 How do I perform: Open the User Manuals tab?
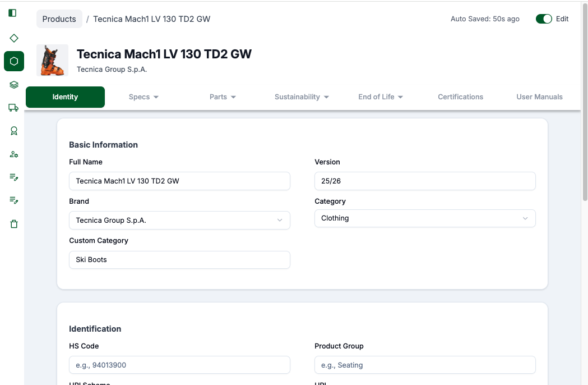coord(539,97)
